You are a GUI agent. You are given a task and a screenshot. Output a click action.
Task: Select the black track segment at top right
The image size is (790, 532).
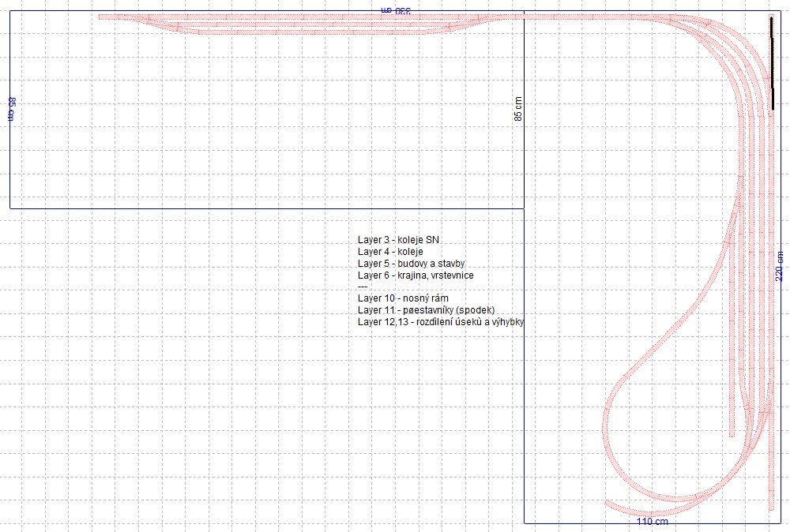[772, 63]
